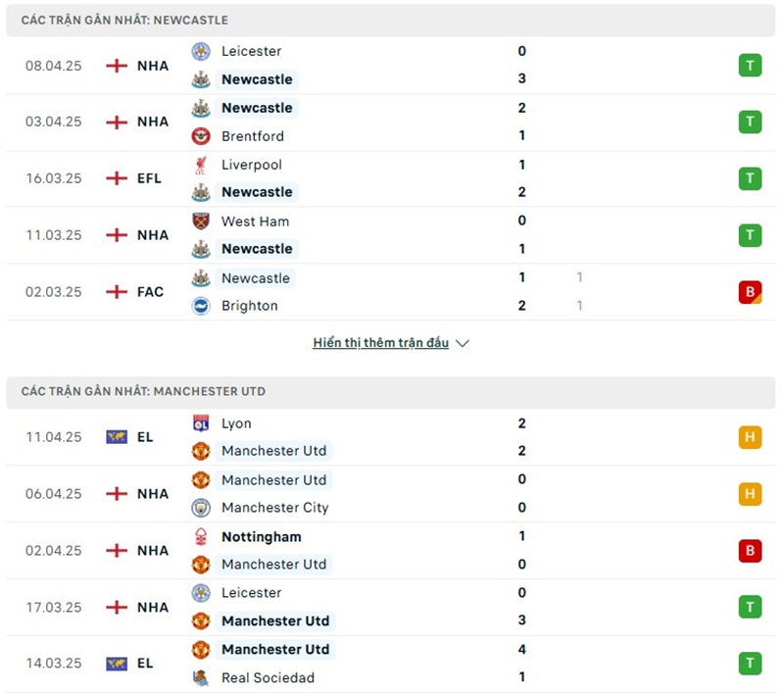Select the 'Các trận gần nhất: Manchester Utd' header

[x=143, y=391]
